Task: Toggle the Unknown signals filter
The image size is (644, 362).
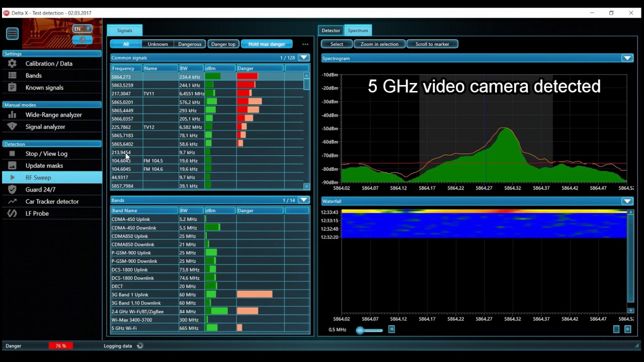Action: [x=157, y=44]
